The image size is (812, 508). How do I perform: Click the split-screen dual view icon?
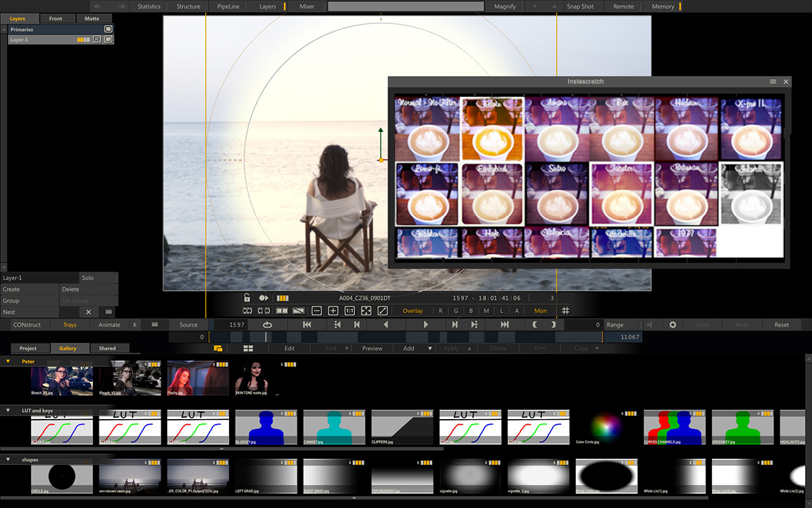pyautogui.click(x=282, y=310)
